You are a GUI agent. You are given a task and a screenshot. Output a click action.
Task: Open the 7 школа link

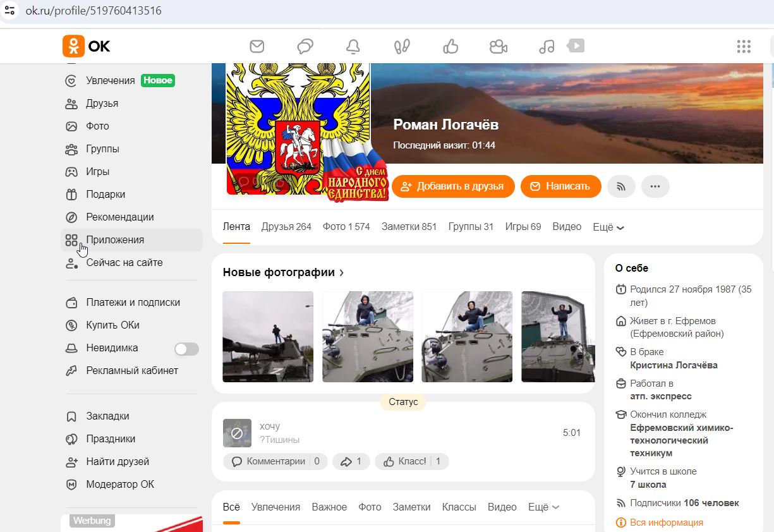coord(648,485)
